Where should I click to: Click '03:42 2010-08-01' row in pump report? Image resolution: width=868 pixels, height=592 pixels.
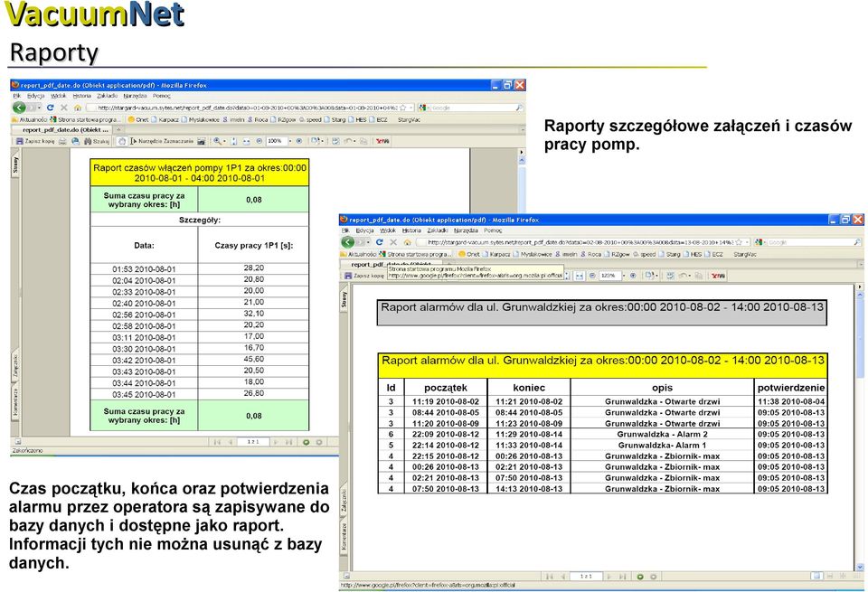tap(199, 361)
